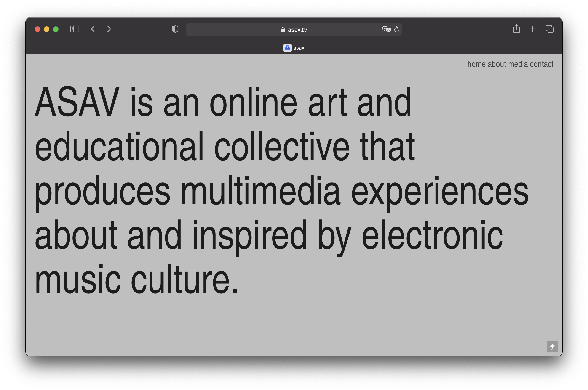Reload the asav.tv page
This screenshot has height=390, width=588.
(397, 29)
